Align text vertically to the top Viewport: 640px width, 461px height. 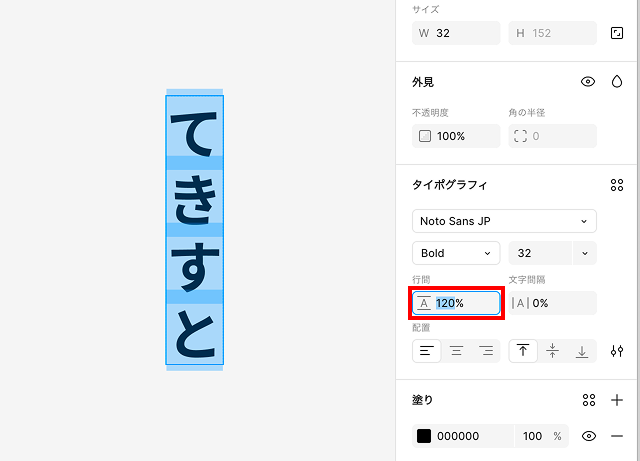tap(522, 351)
